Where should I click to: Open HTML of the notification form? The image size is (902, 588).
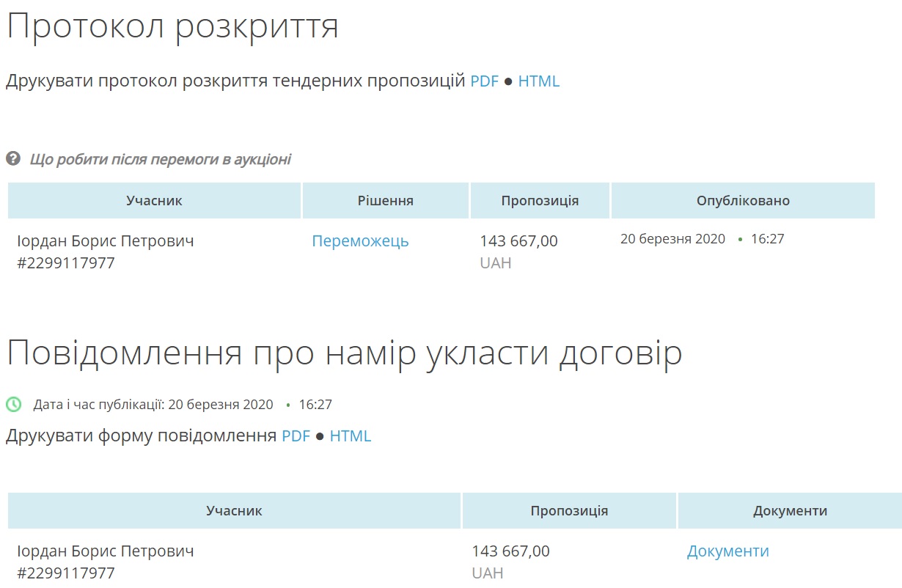[x=351, y=436]
